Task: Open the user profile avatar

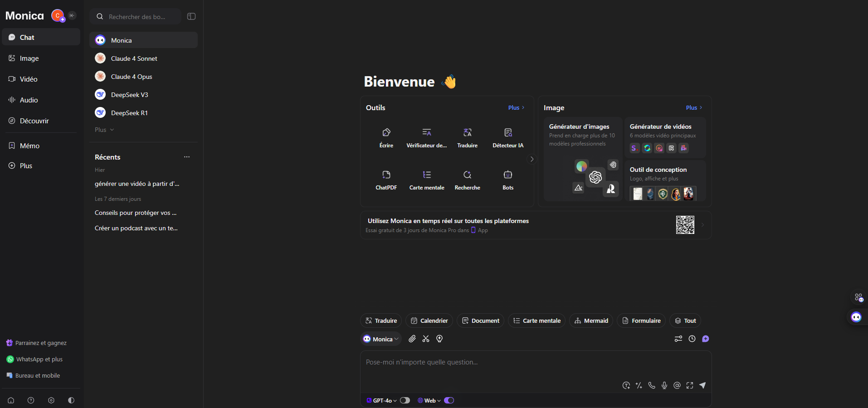Action: click(x=58, y=15)
